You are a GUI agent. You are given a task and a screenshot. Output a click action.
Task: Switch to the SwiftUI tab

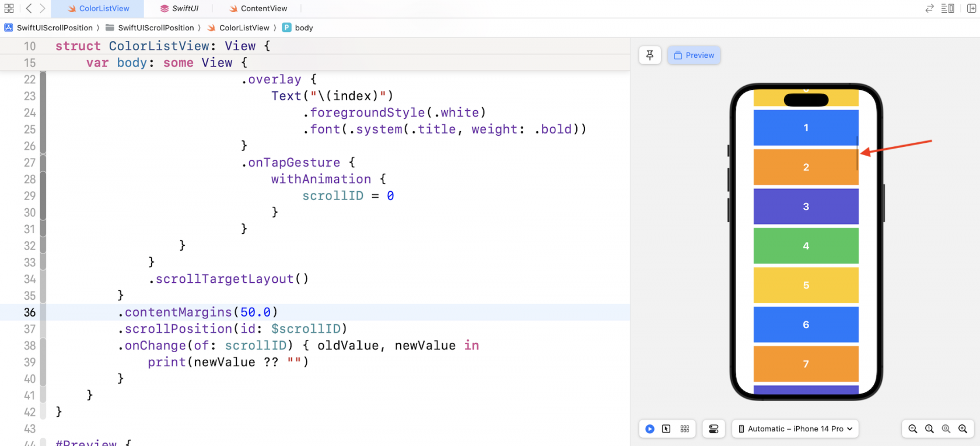tap(184, 8)
